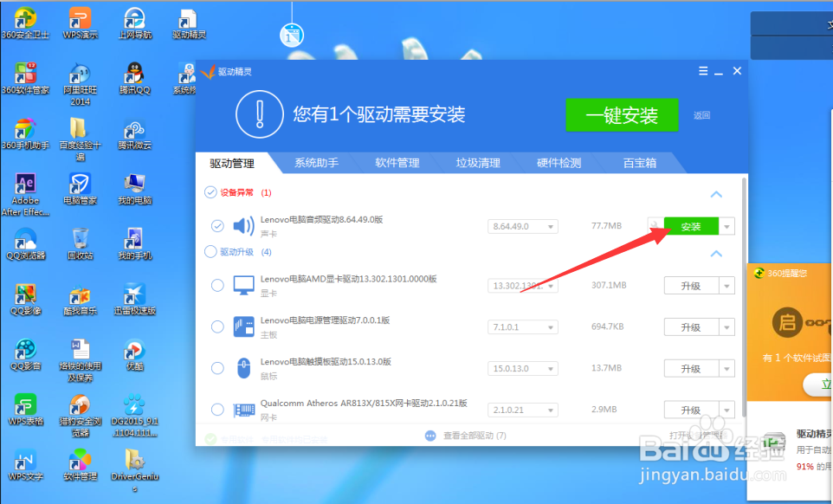The height and width of the screenshot is (504, 833).
Task: Launch 酷我音乐 from the desktop
Action: (81, 300)
